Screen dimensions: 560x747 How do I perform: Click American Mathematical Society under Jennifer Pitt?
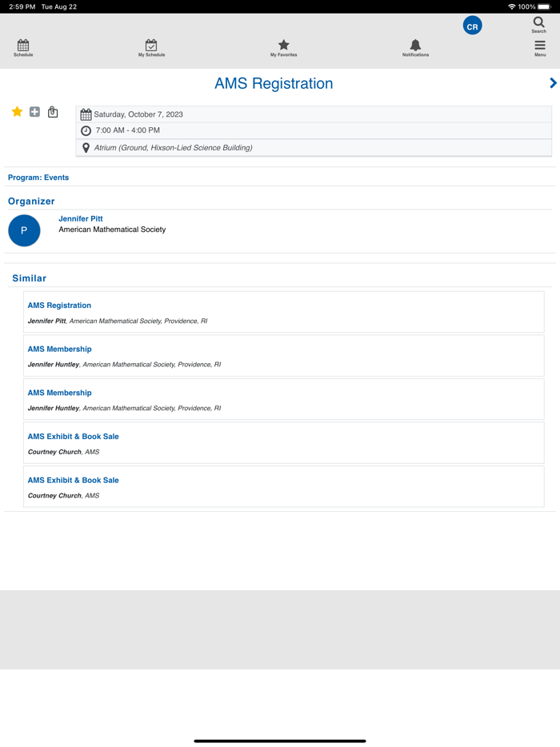point(112,230)
